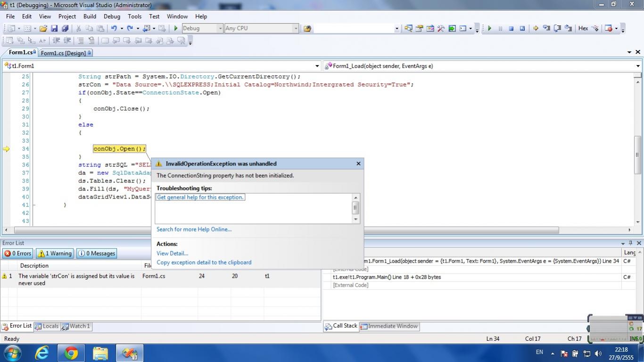This screenshot has width=644, height=362.
Task: Toggle the 0 Messages filter button
Action: tap(97, 254)
